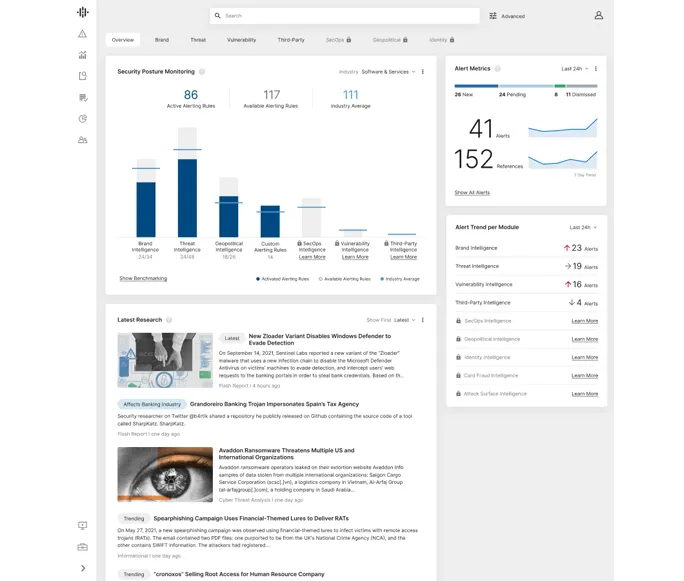Viewport: 684px width, 581px height.
Task: Click Learn More in Geopolitical Intelligence trend row
Action: tap(585, 339)
